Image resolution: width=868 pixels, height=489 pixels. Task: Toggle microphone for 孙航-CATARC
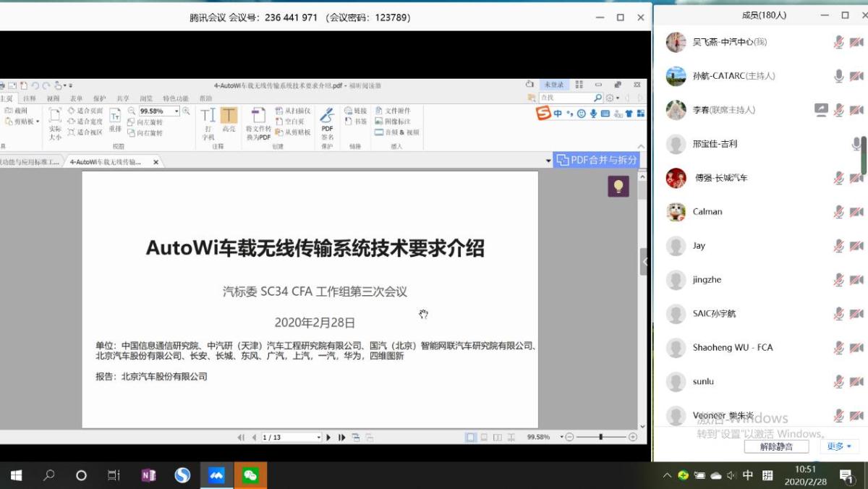[x=838, y=76]
